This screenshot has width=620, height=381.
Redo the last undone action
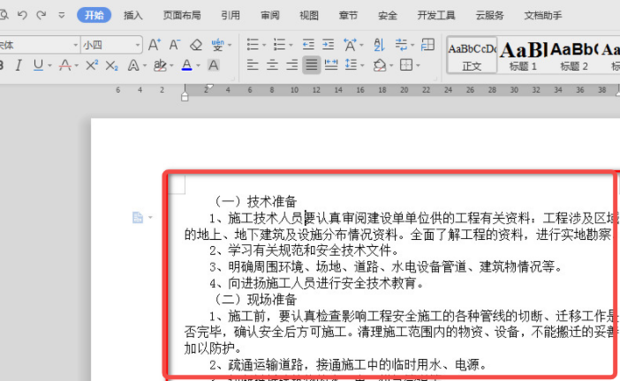coord(41,15)
